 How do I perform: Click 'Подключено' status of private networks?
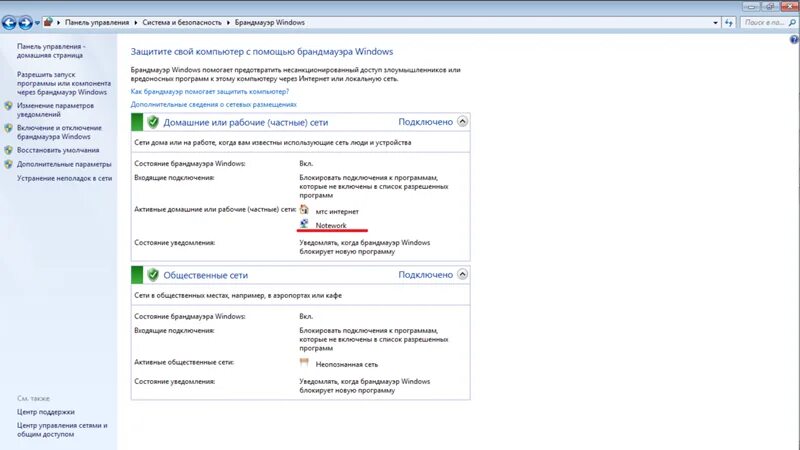pos(426,122)
